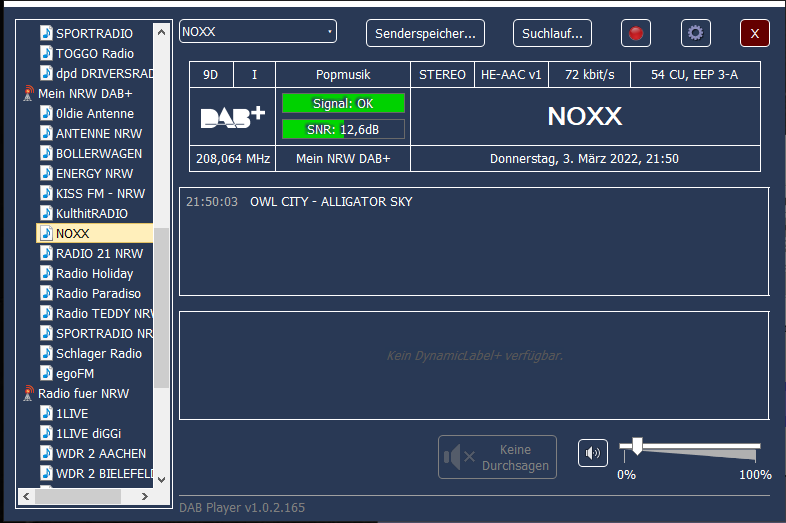Click the note icon beside KISS FM - NRW
The width and height of the screenshot is (786, 523).
(46, 194)
